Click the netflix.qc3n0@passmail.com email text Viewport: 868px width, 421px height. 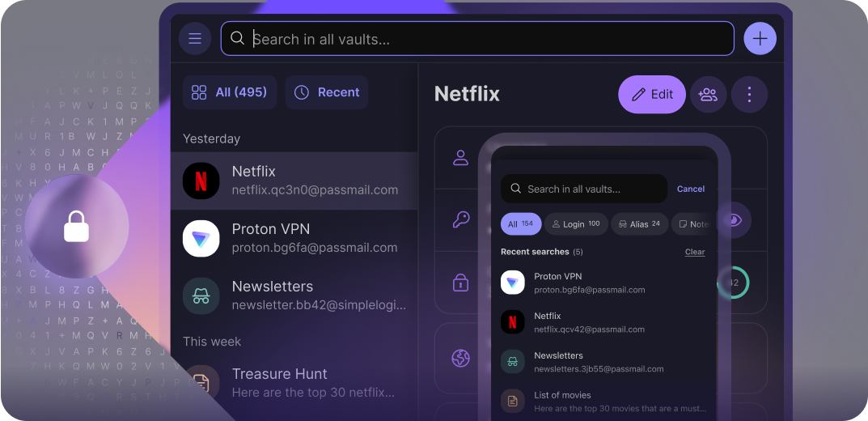point(315,190)
